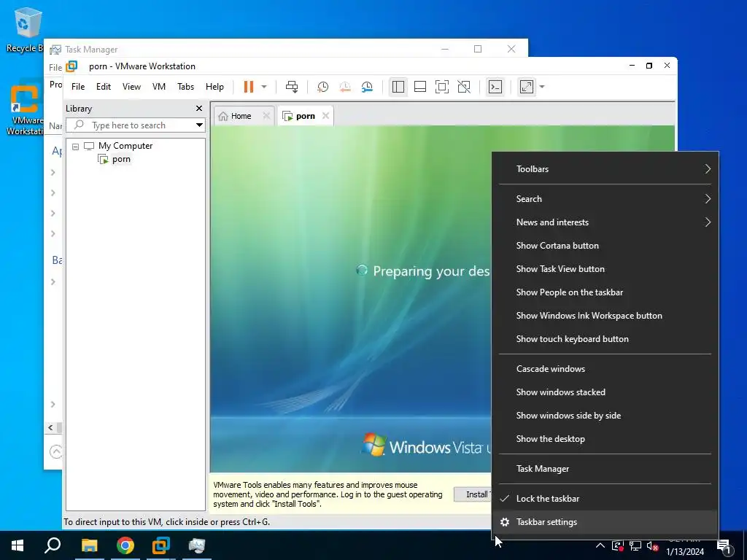Select the Recycle Bin desktop icon
747x560 pixels.
24,30
